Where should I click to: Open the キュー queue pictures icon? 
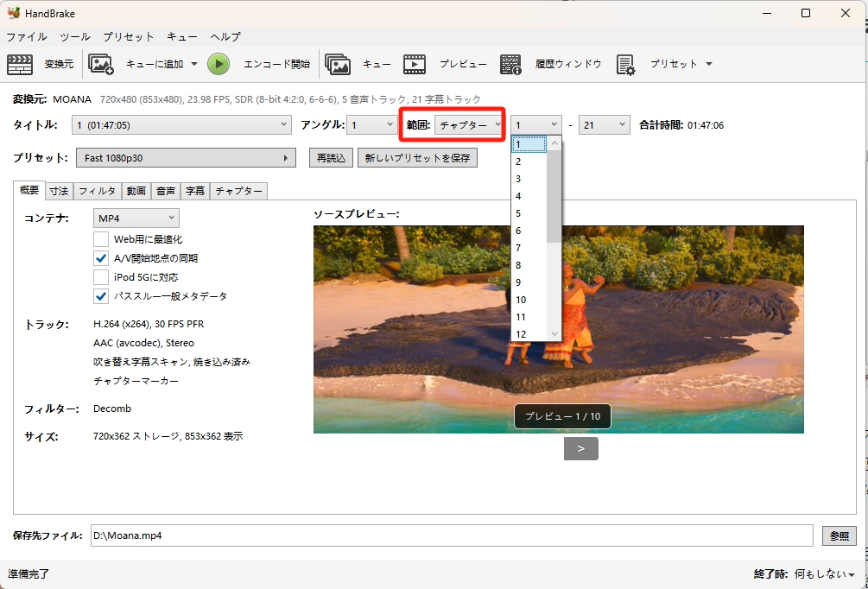pyautogui.click(x=338, y=64)
